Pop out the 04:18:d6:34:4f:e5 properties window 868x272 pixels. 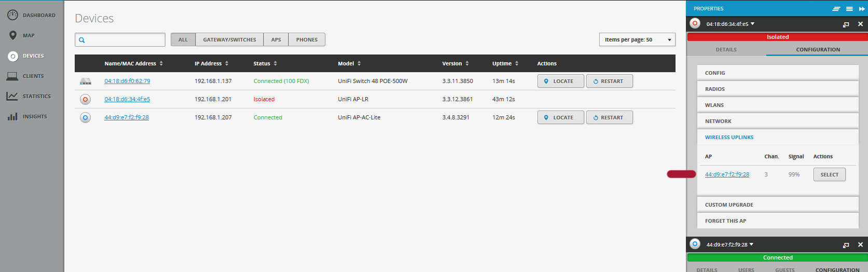pos(846,24)
